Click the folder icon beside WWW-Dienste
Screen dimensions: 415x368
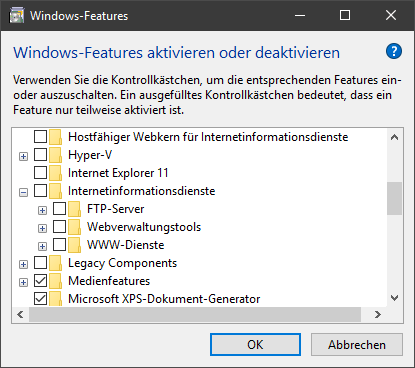(74, 245)
